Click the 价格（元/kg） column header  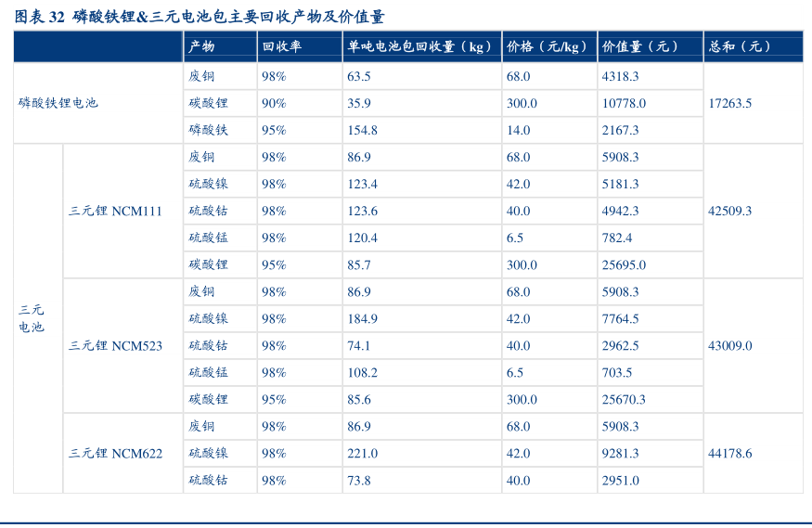click(x=548, y=46)
